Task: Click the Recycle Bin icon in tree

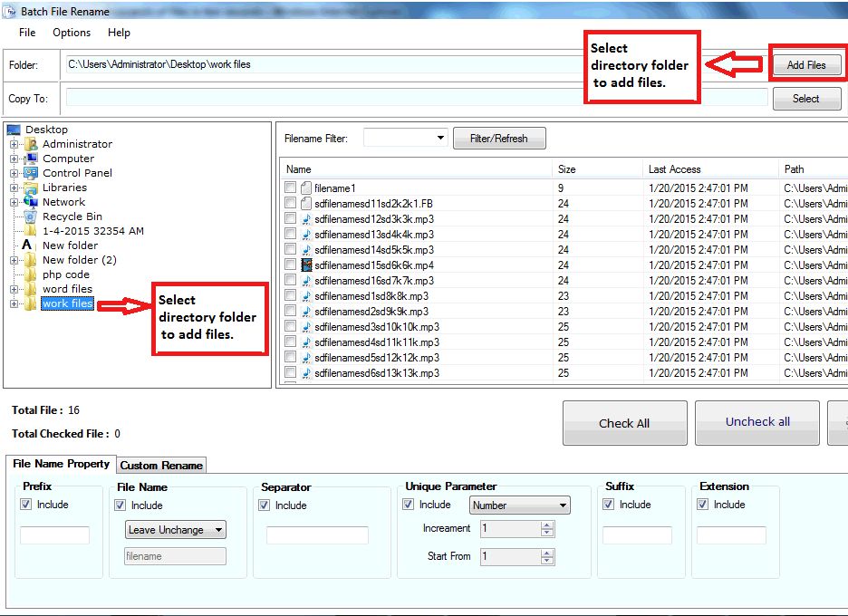Action: pyautogui.click(x=31, y=217)
